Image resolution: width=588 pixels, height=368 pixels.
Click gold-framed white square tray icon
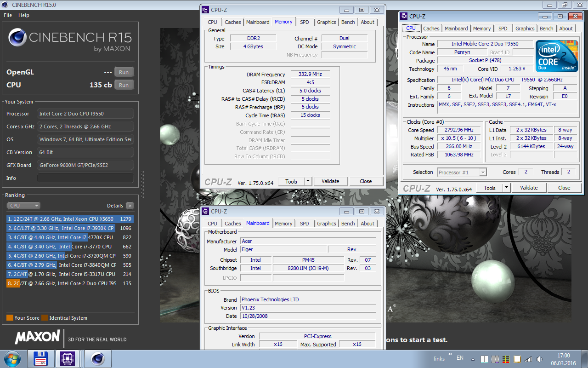[517, 359]
